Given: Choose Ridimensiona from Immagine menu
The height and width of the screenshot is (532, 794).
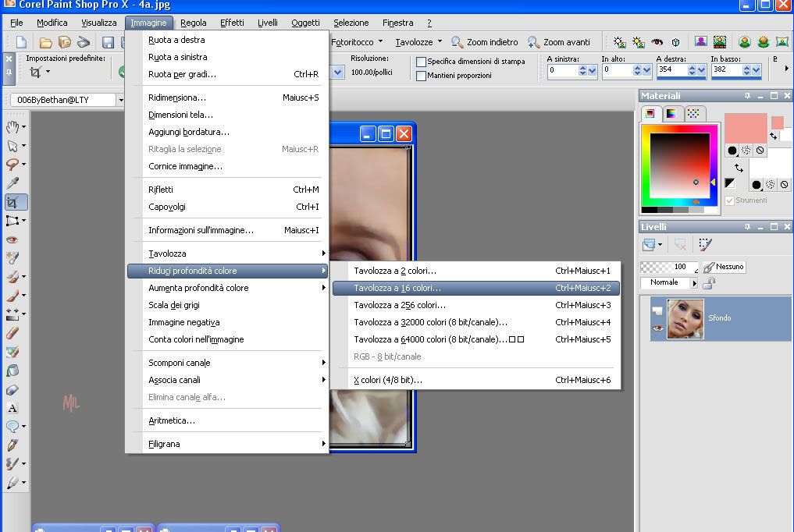Looking at the screenshot, I should [x=227, y=98].
